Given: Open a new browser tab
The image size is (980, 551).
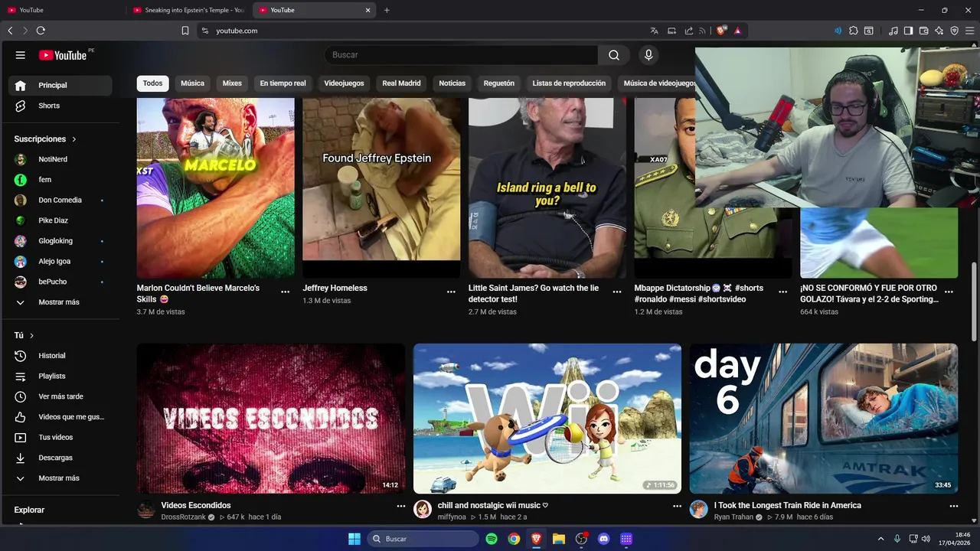Looking at the screenshot, I should click(387, 10).
